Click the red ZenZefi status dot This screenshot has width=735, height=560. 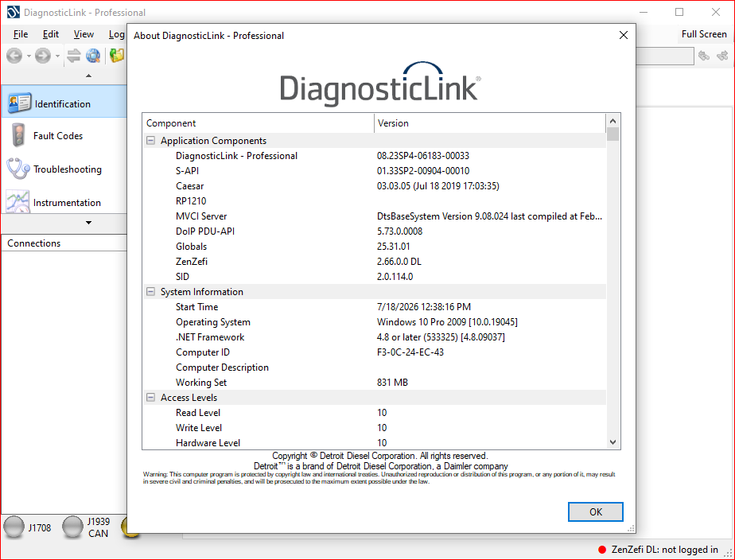pos(602,550)
